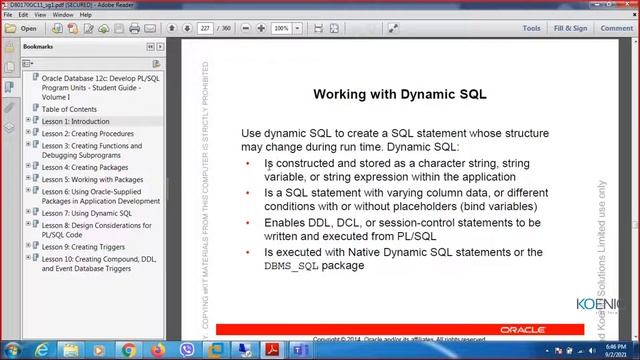Switch to Adobe Reader taskbar icon
This screenshot has width=640, height=360.
pos(272,350)
